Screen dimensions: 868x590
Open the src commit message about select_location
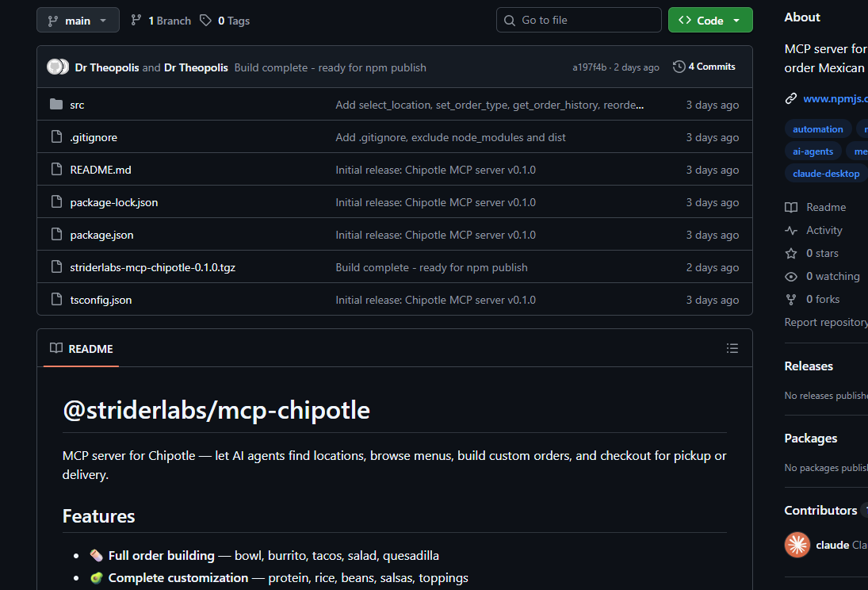pos(489,105)
